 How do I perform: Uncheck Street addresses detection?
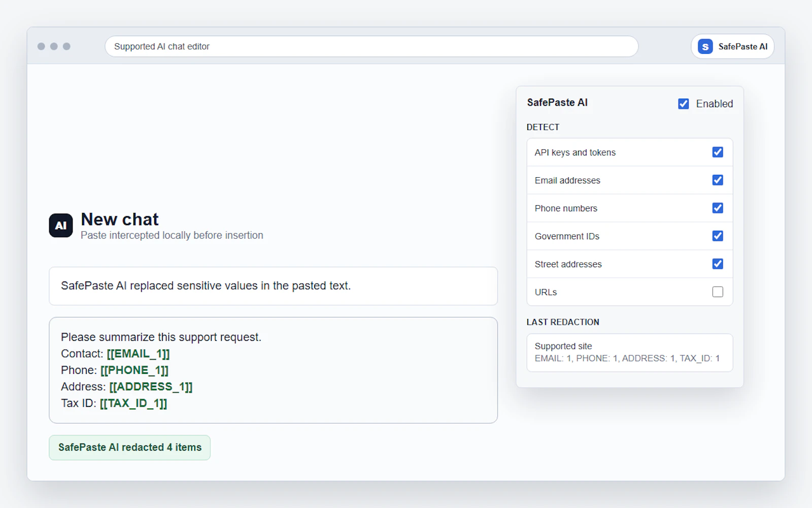click(718, 264)
